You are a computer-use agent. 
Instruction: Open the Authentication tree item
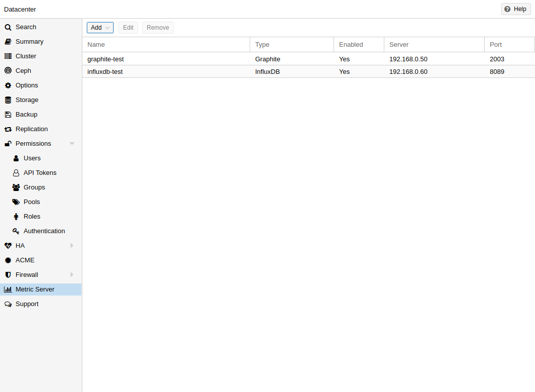coord(44,231)
